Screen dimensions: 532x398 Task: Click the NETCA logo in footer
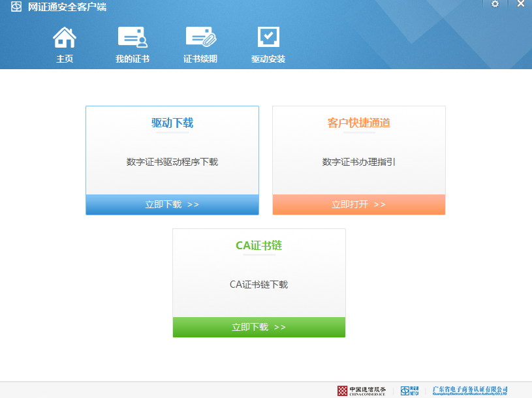[409, 390]
